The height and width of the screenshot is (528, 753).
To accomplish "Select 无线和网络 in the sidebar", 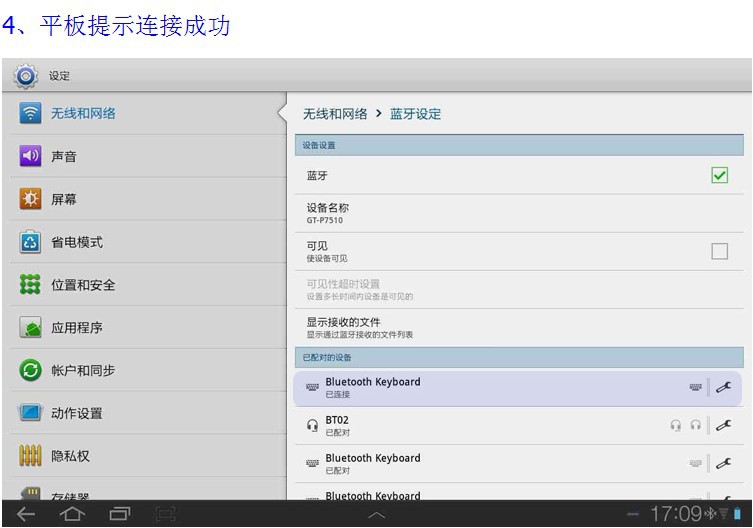I will 148,113.
